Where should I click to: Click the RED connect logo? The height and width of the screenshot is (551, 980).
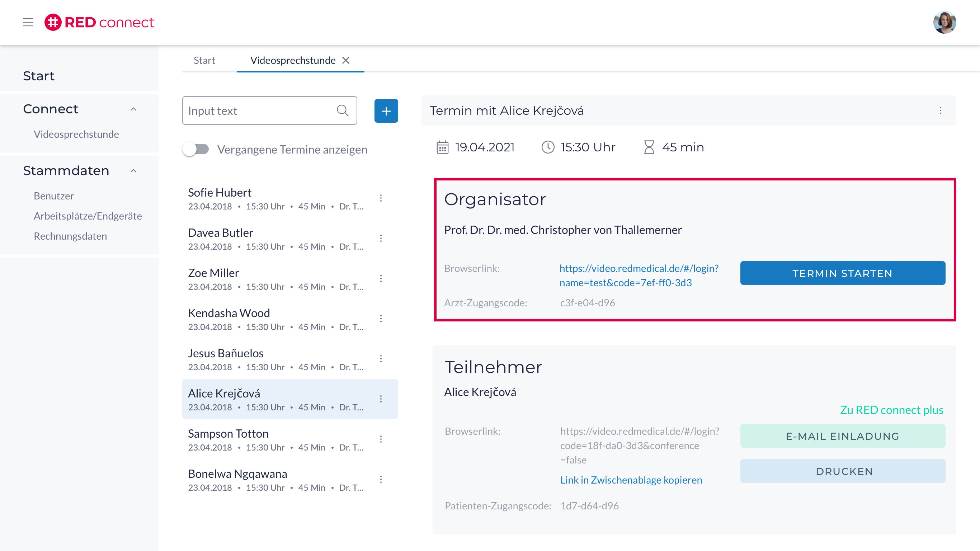point(99,23)
